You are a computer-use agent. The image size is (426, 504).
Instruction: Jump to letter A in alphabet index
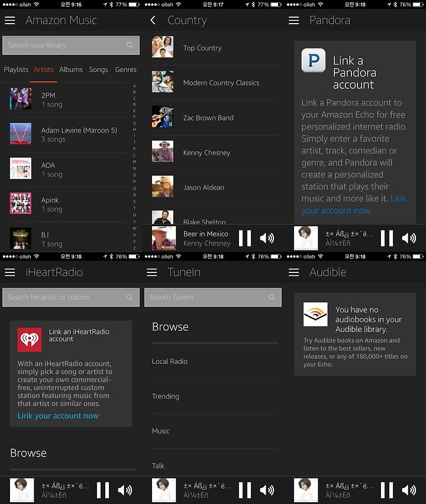[134, 86]
